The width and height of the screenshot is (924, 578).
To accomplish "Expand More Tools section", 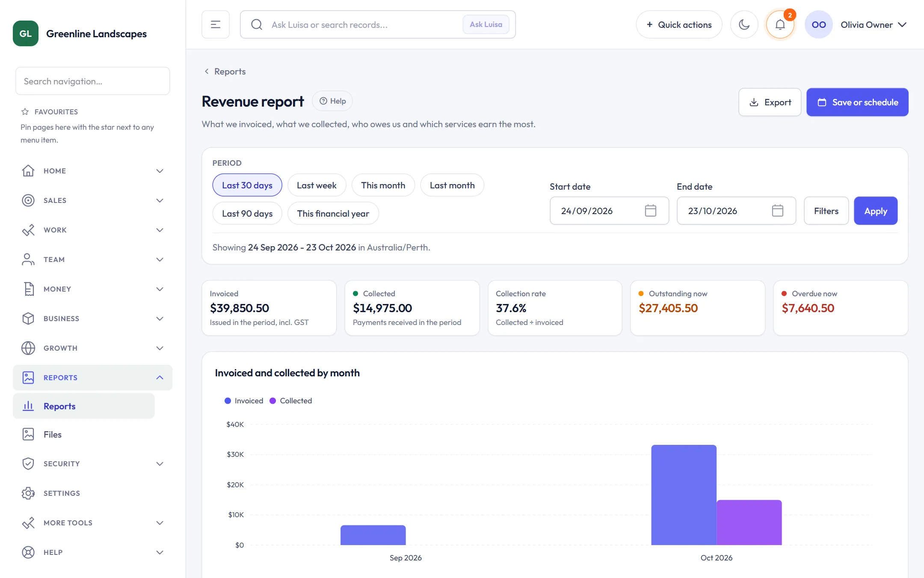I will pyautogui.click(x=92, y=523).
